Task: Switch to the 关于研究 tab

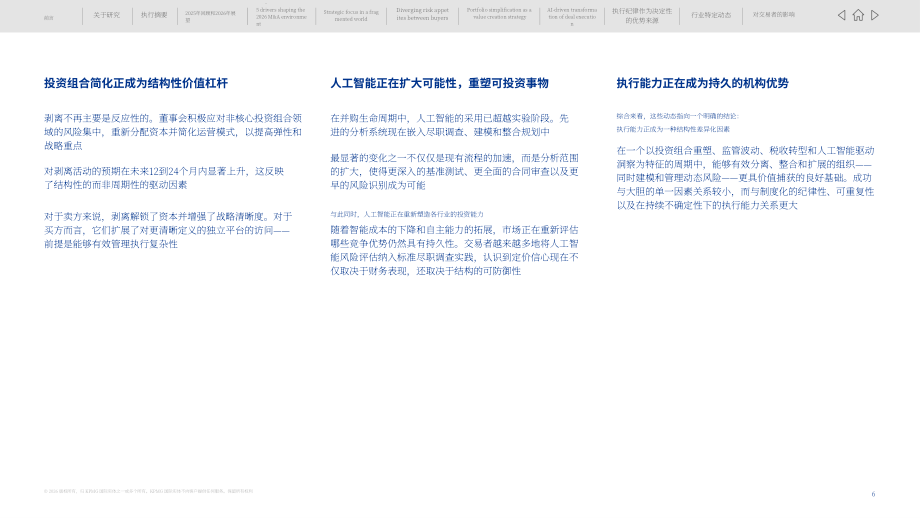Action: 106,15
